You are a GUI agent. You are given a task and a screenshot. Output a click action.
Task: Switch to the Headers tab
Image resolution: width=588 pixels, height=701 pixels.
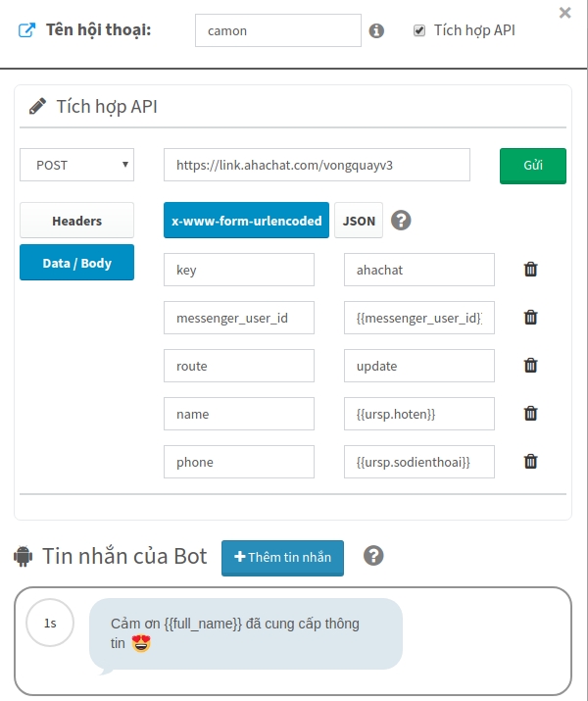(x=76, y=221)
